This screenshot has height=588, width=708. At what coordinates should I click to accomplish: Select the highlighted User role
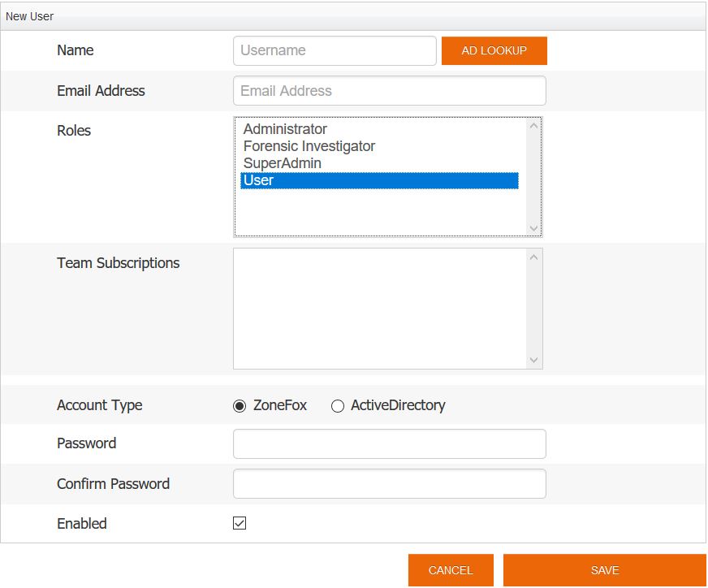click(378, 180)
